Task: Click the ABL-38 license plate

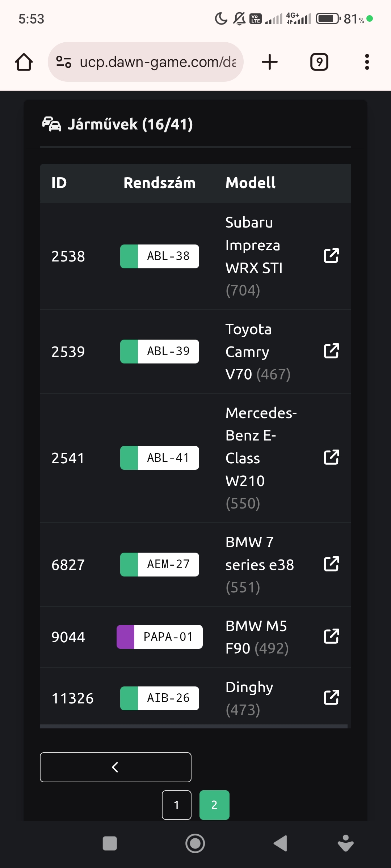Action: 168,256
